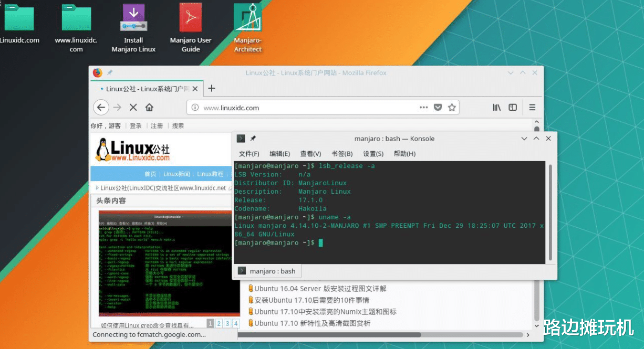Open the linuxidc.com desktop folder
The width and height of the screenshot is (644, 349).
click(x=19, y=18)
